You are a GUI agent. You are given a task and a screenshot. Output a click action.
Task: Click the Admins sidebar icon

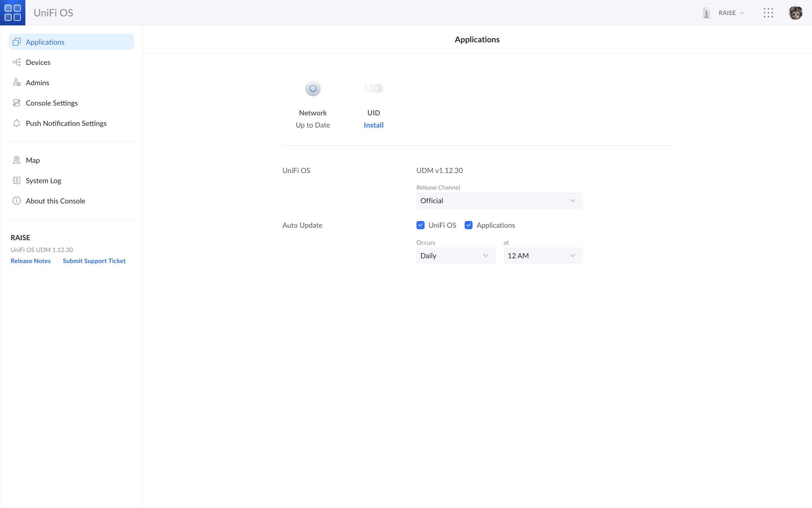click(x=16, y=83)
